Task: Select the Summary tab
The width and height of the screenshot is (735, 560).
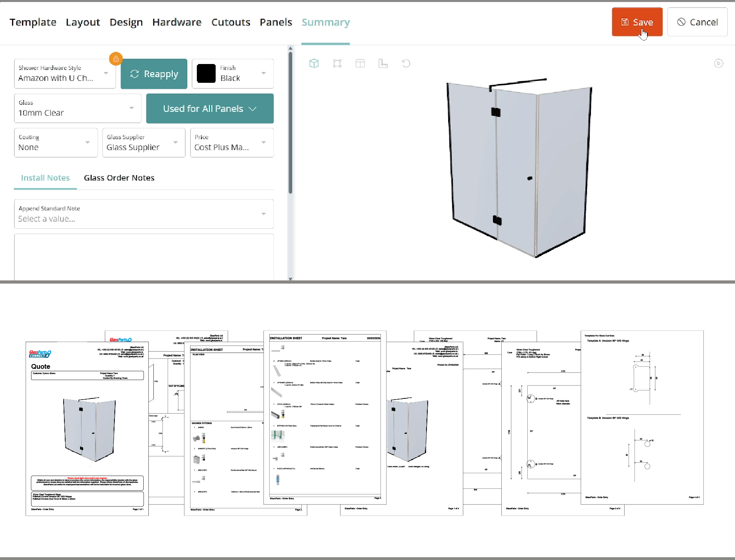Action: coord(326,22)
